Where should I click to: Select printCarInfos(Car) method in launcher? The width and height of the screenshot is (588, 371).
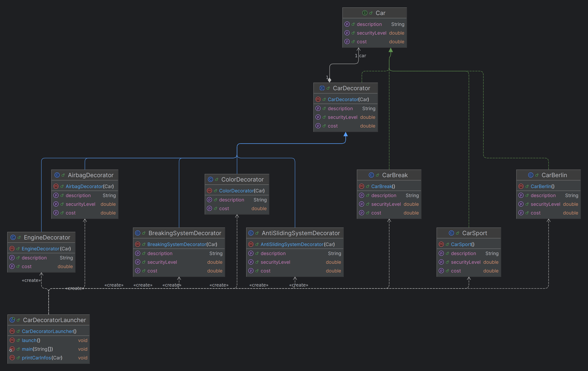pos(42,358)
